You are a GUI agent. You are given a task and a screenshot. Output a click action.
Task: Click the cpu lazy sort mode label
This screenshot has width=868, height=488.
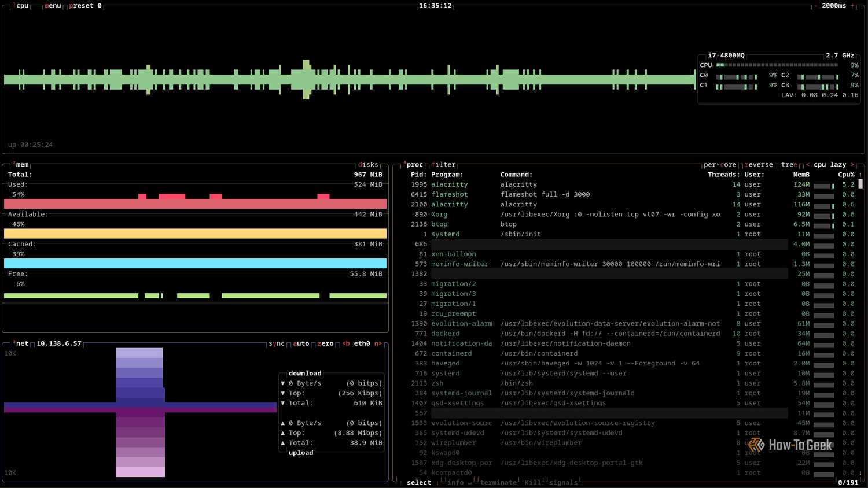830,165
